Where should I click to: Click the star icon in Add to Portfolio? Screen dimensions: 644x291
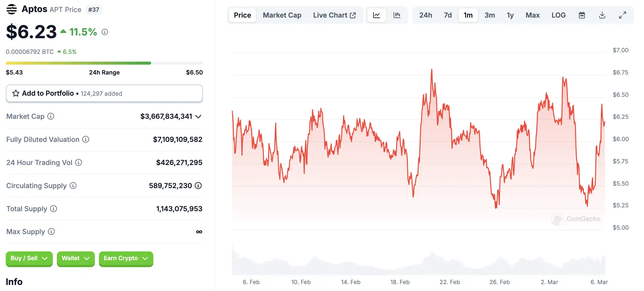tap(16, 94)
